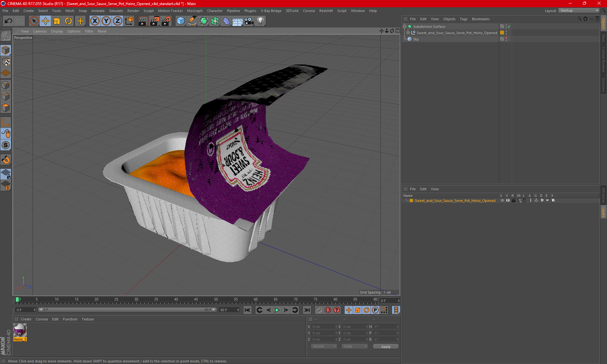Render the active view

click(x=143, y=21)
